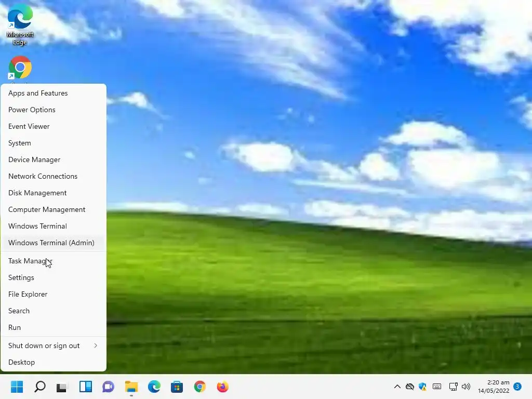Image resolution: width=532 pixels, height=399 pixels.
Task: Open Microsoft Store taskbar icon
Action: point(177,387)
